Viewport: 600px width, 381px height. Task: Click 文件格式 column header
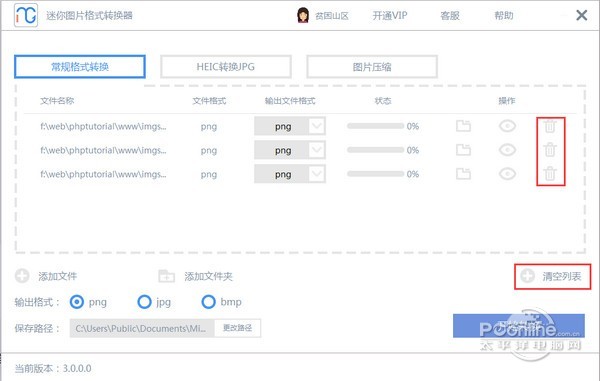[209, 101]
